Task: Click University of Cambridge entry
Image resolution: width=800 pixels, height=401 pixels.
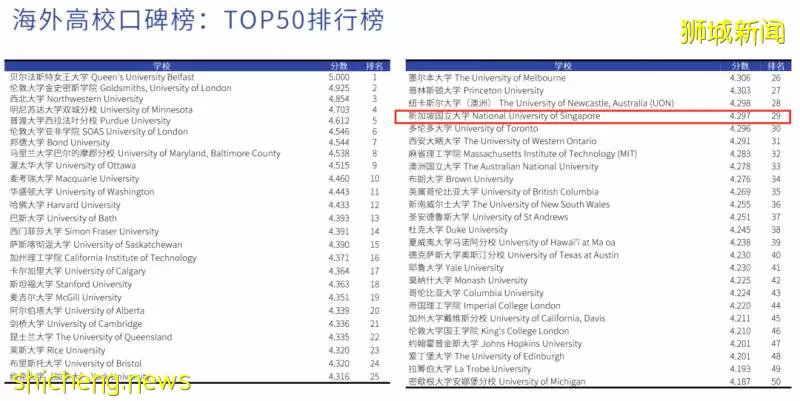Action: pyautogui.click(x=76, y=324)
